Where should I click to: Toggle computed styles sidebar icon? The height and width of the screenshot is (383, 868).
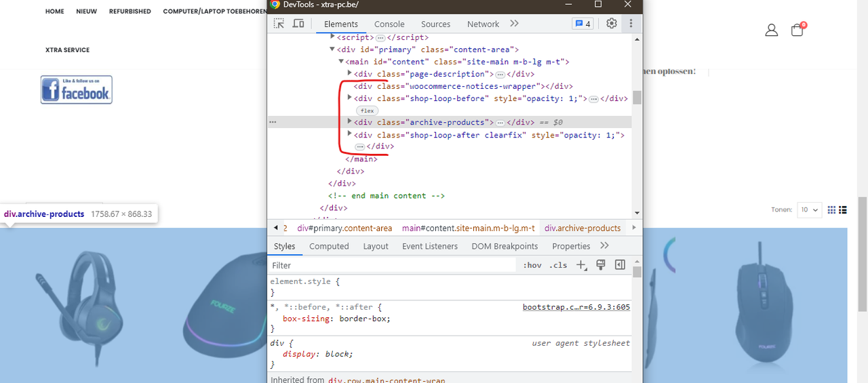tap(620, 265)
